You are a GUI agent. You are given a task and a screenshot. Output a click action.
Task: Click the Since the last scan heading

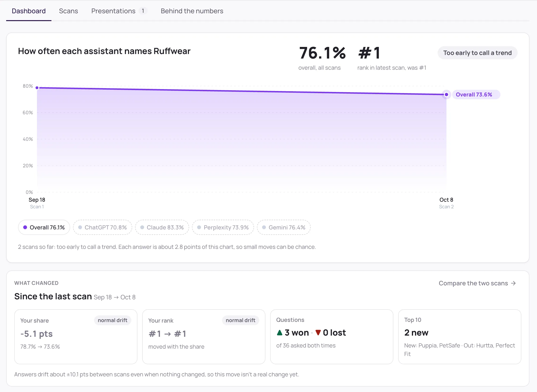(53, 296)
